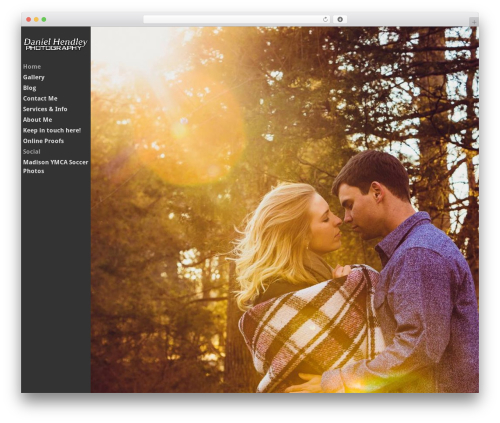Open the Gallery page
This screenshot has width=500, height=423.
tap(34, 77)
